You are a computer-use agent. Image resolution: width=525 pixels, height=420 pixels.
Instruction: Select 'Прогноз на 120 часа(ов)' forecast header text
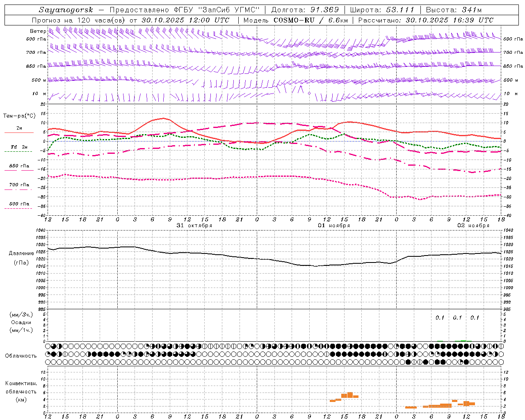(79, 20)
